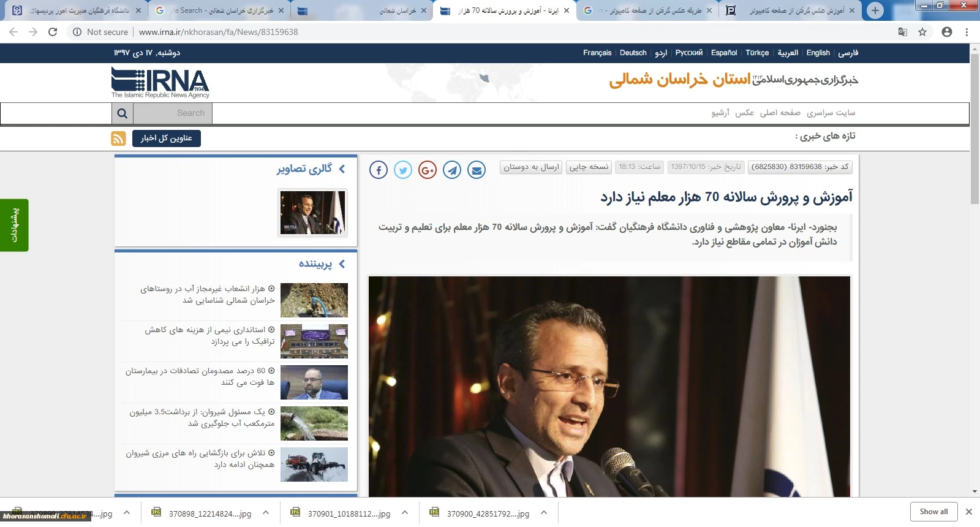The image size is (980, 527).
Task: Type in the Search input field
Action: 173,113
